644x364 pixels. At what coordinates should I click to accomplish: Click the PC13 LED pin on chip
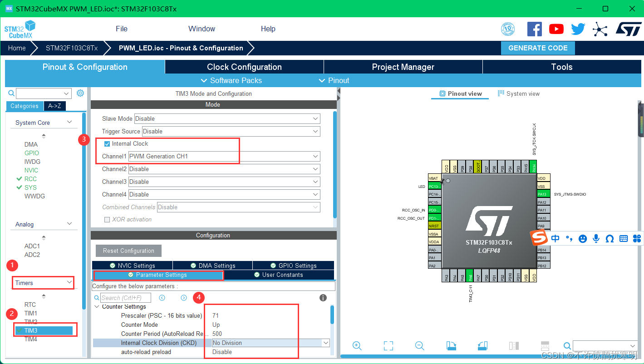pos(435,187)
